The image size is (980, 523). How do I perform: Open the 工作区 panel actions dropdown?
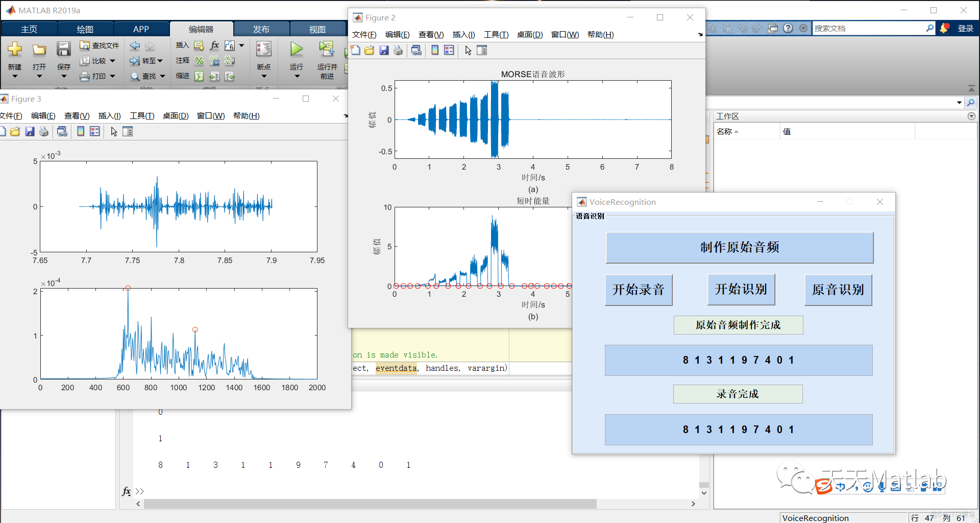(x=971, y=116)
